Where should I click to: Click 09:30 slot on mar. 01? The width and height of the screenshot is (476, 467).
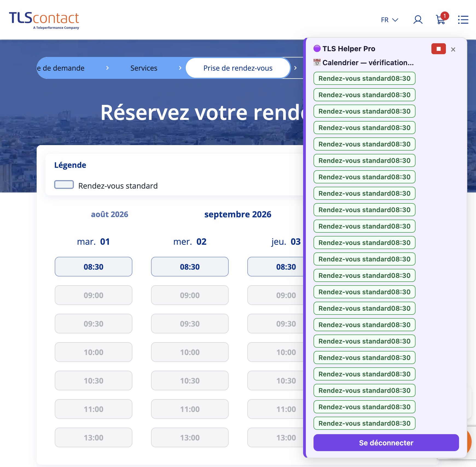click(x=94, y=324)
